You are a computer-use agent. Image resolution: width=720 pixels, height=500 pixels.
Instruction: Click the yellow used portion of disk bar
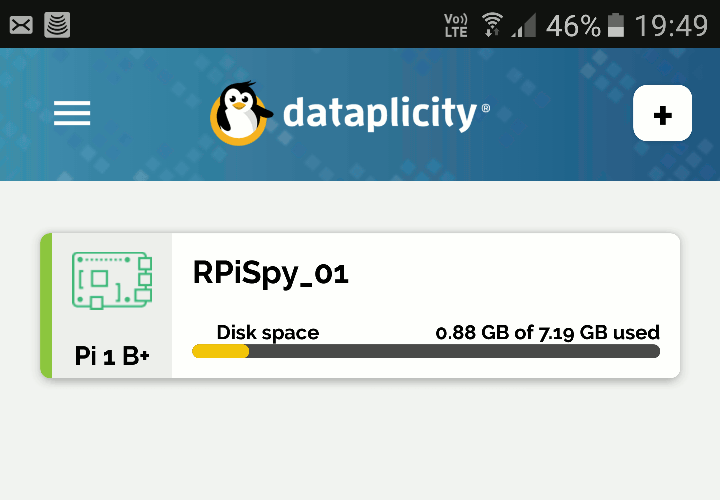pyautogui.click(x=220, y=351)
